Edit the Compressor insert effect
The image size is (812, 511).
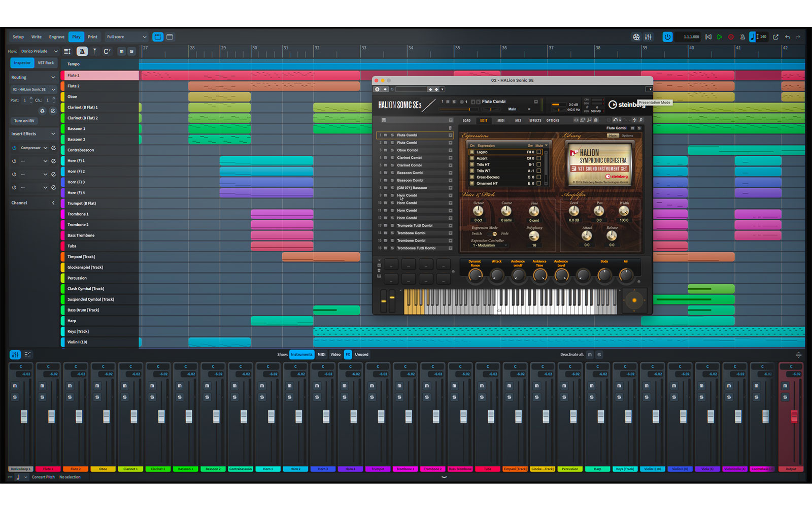53,148
